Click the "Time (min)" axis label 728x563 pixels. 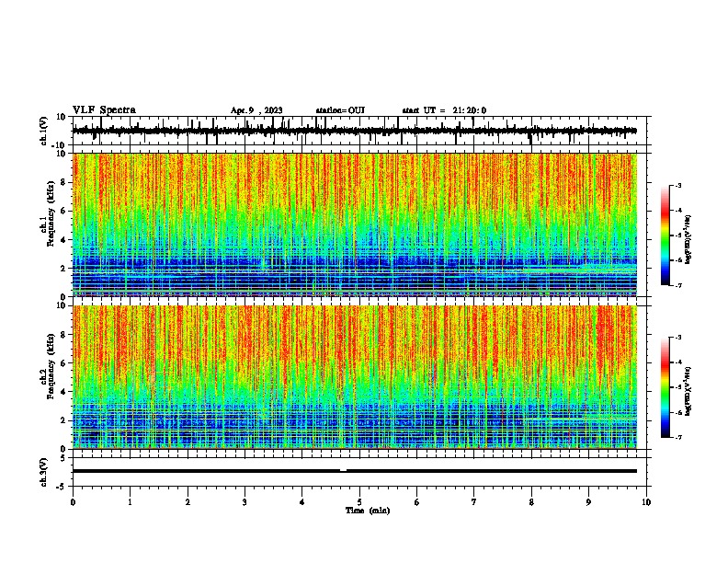pyautogui.click(x=368, y=511)
